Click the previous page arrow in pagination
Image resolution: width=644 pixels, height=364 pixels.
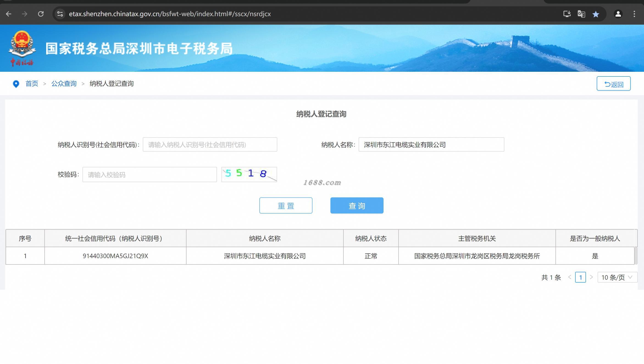click(570, 277)
